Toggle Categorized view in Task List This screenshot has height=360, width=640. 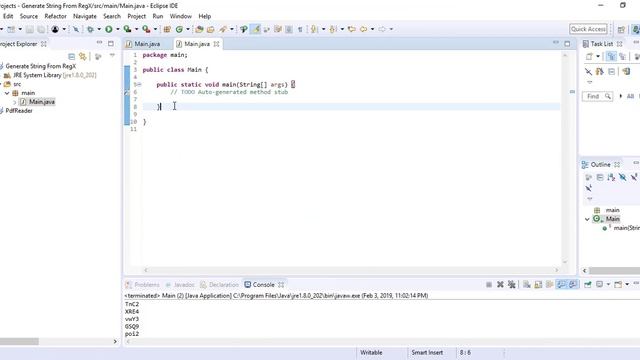pos(611,57)
